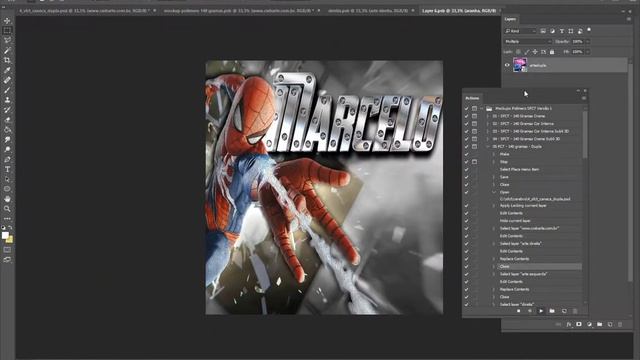The width and height of the screenshot is (640, 360).
Task: Collapse the top action set folder
Action: coord(482,109)
